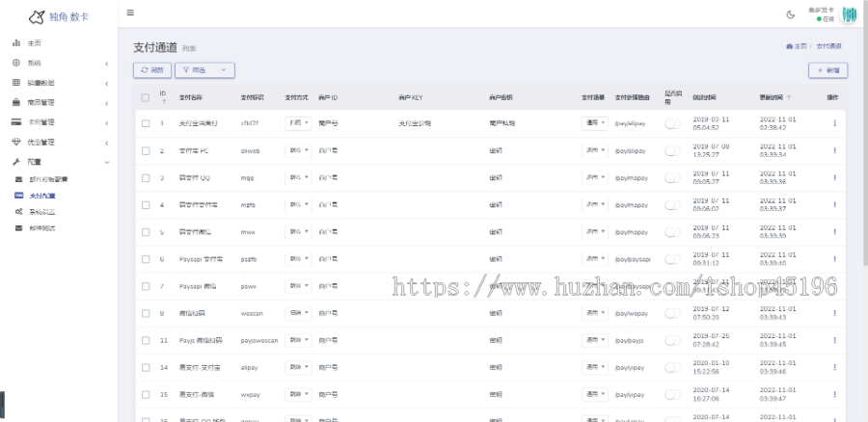Click the 支付标识 cell 'payjswescan'
Image resolution: width=868 pixels, height=422 pixels.
tap(259, 341)
